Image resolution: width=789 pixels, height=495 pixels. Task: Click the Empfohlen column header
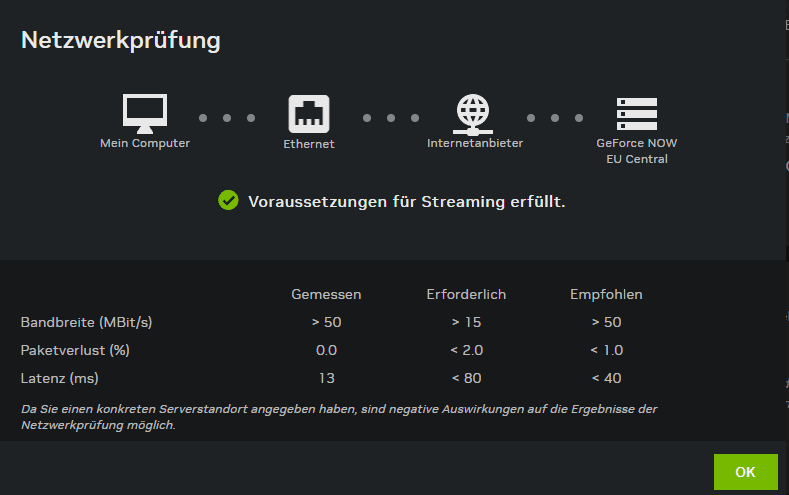pyautogui.click(x=606, y=294)
